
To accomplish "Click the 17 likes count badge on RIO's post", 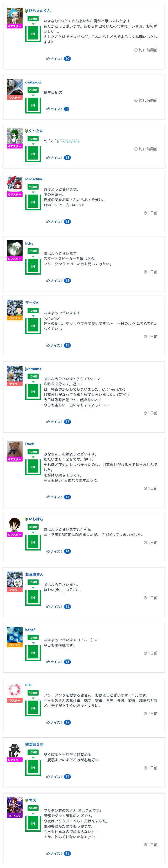I will pyautogui.click(x=67, y=722).
